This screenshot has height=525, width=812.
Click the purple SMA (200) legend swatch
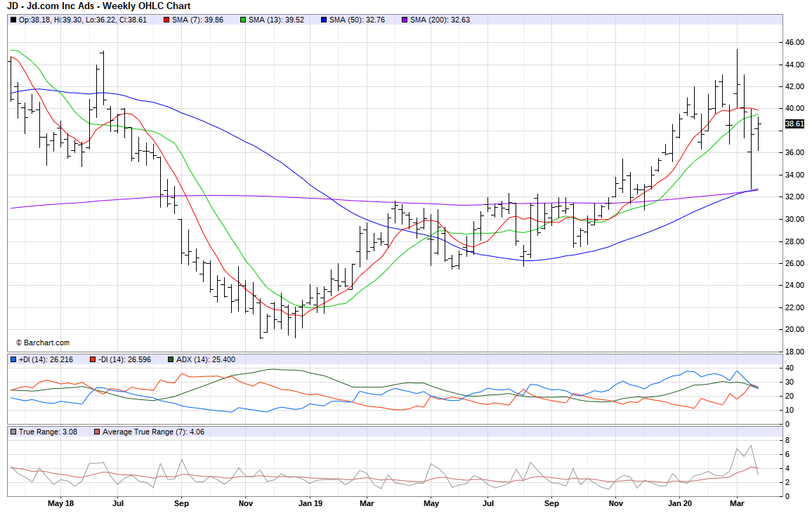[x=405, y=20]
